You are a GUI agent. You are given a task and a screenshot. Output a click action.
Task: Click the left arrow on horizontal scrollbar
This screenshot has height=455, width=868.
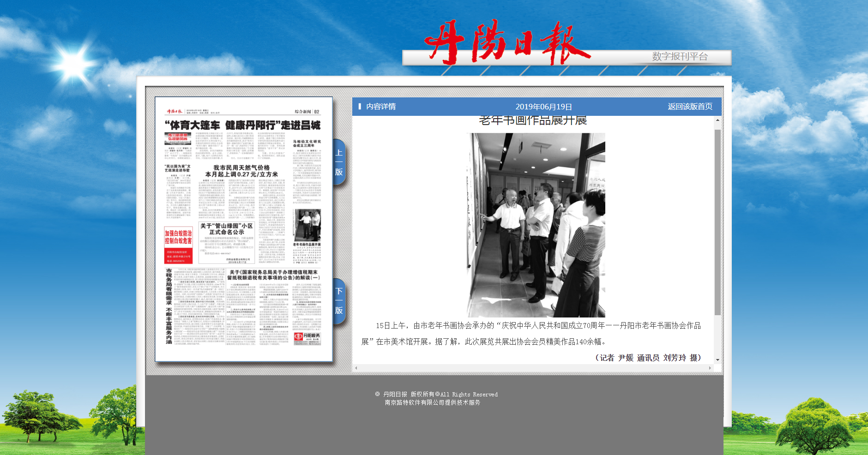pos(356,368)
